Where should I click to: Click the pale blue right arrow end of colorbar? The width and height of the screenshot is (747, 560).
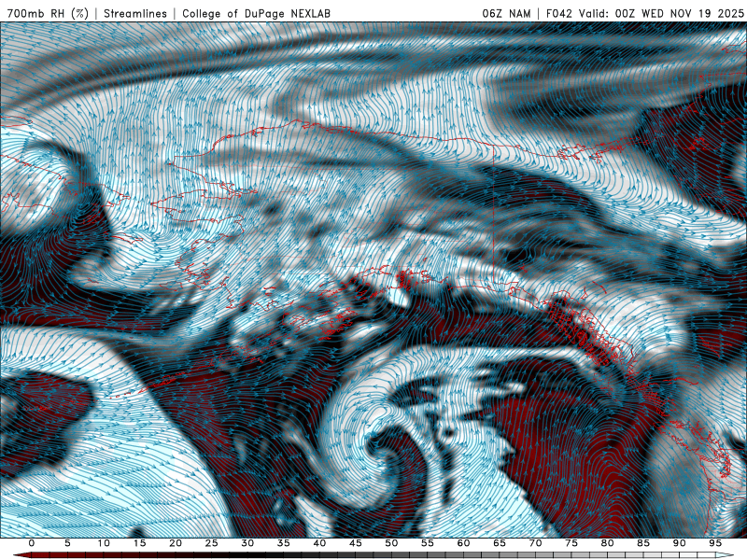point(726,555)
